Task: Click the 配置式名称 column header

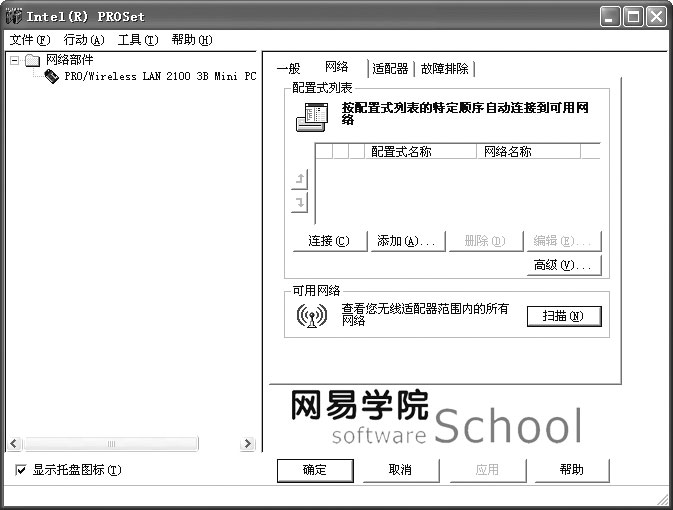Action: tap(421, 152)
